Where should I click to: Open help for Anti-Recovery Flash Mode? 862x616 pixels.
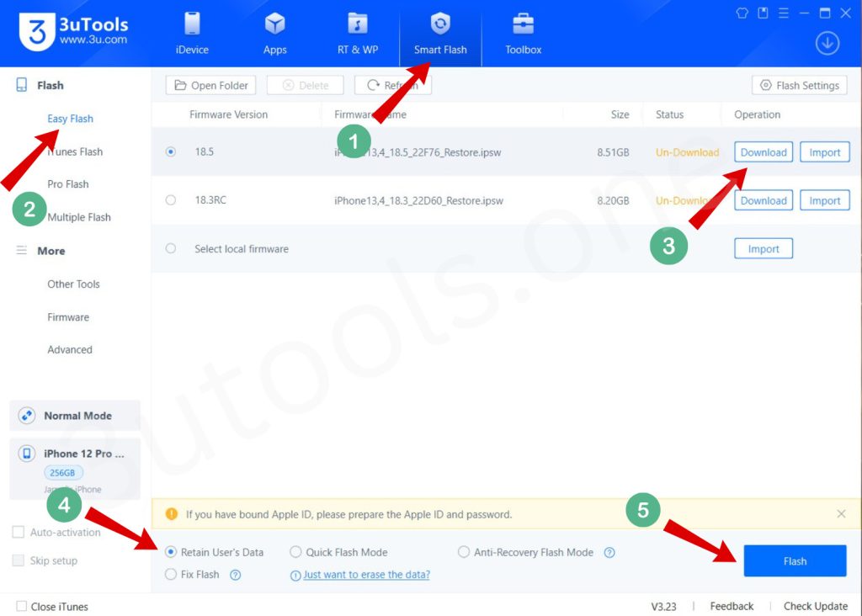tap(609, 552)
